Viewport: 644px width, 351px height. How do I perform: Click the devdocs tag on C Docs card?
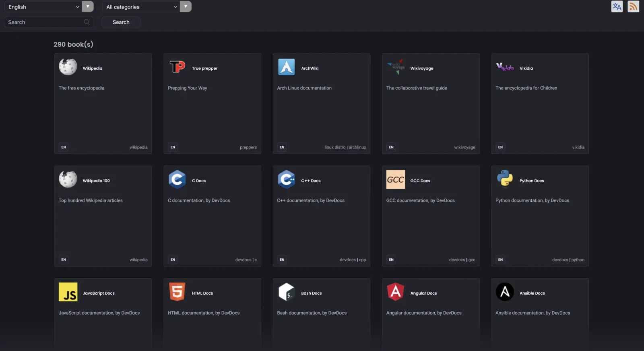tap(243, 260)
